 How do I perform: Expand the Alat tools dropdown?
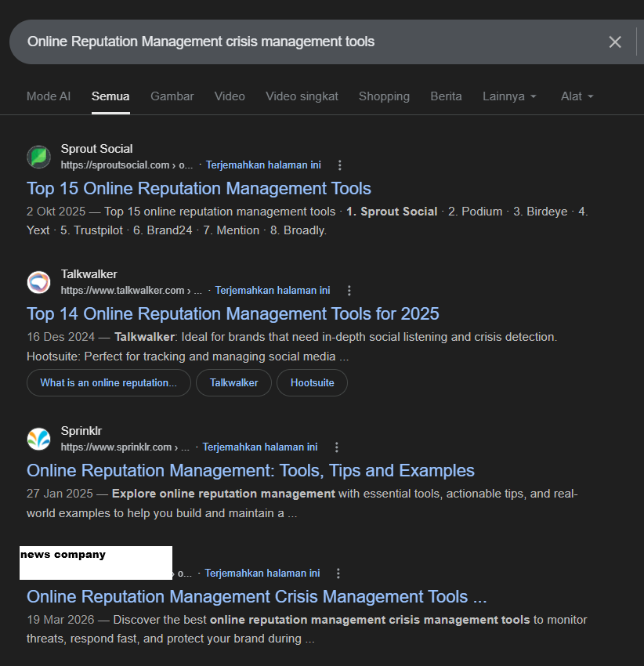pos(577,96)
